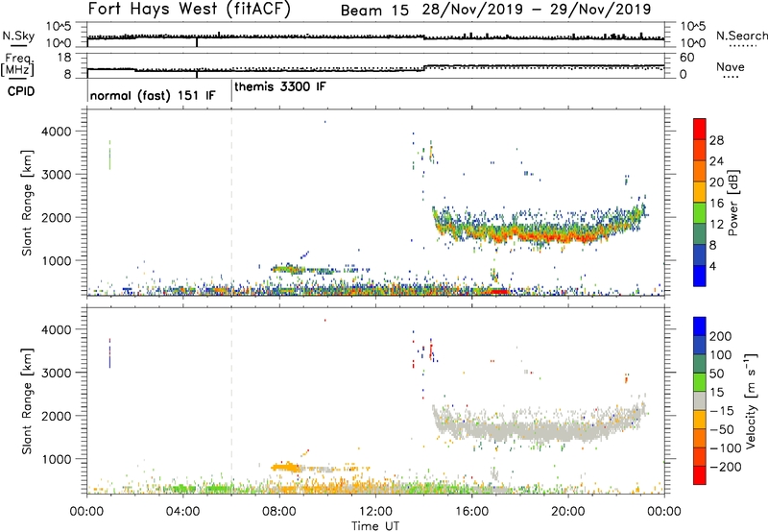Click the '12' tick on power colorbar
768x532 pixels.
point(716,224)
